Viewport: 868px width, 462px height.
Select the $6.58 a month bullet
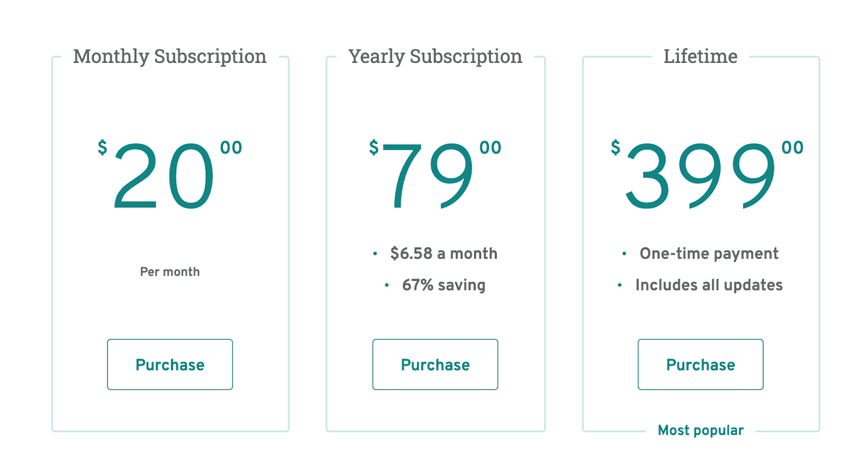coord(443,253)
